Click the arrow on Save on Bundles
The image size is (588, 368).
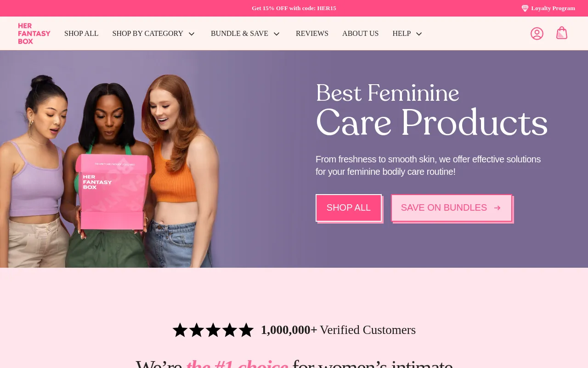[497, 208]
